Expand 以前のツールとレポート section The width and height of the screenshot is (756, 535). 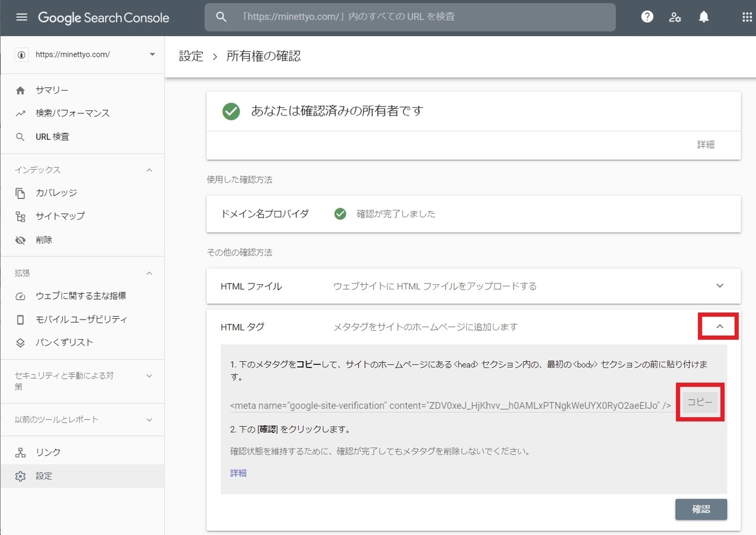tap(149, 420)
